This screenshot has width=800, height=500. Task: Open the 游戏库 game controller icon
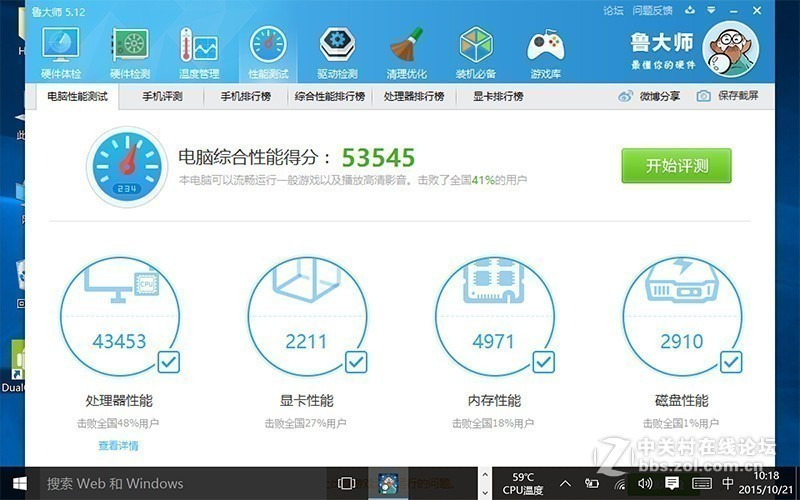[x=545, y=53]
